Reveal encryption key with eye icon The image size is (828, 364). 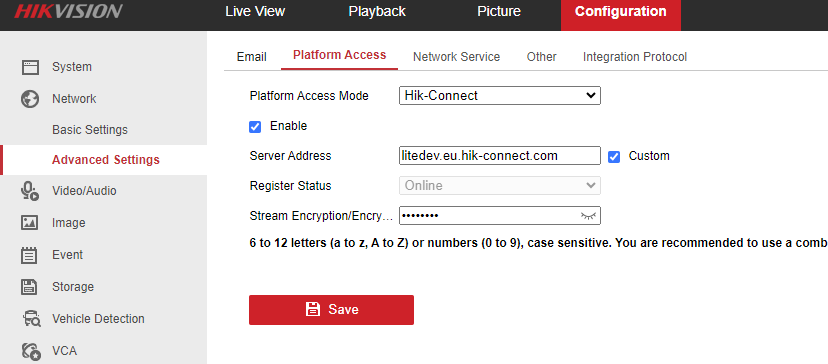588,216
